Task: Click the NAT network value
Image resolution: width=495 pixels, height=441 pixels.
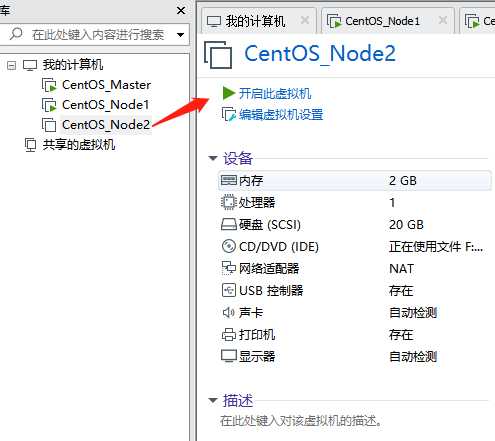Action: pos(402,269)
